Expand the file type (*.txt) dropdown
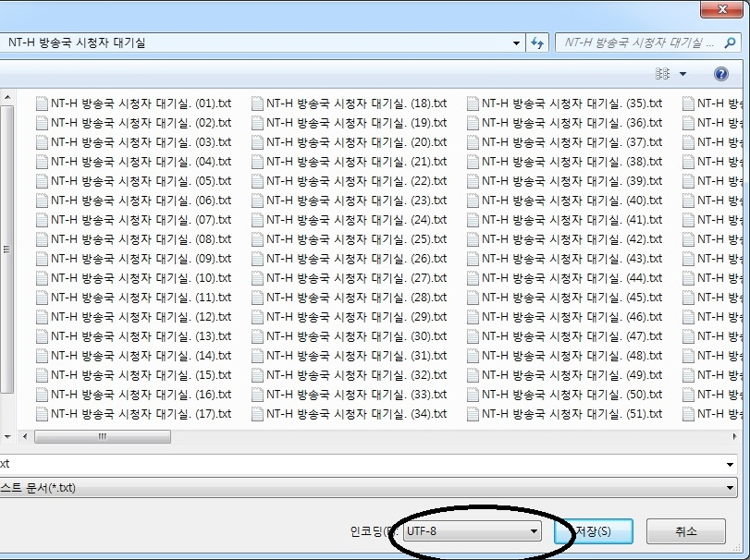Screen dimensions: 750x560 click(x=731, y=487)
